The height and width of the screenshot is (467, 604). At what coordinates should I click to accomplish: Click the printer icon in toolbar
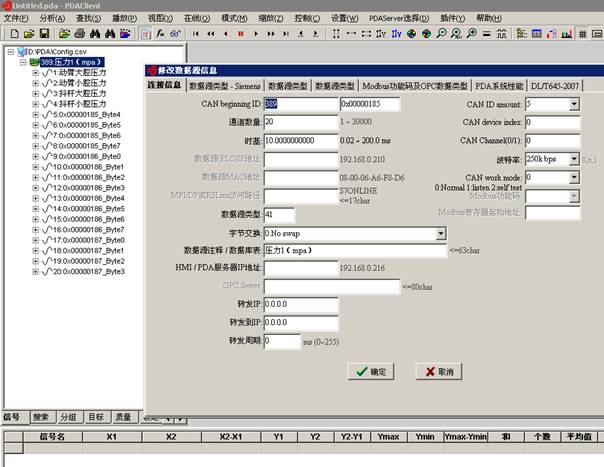(80, 34)
